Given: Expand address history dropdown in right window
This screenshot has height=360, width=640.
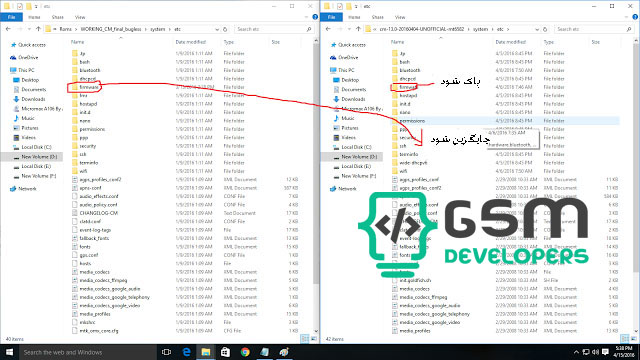Looking at the screenshot, I should 537,29.
